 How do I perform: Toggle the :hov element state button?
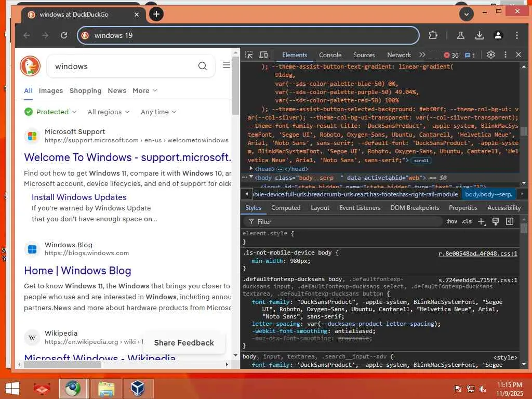click(x=451, y=221)
